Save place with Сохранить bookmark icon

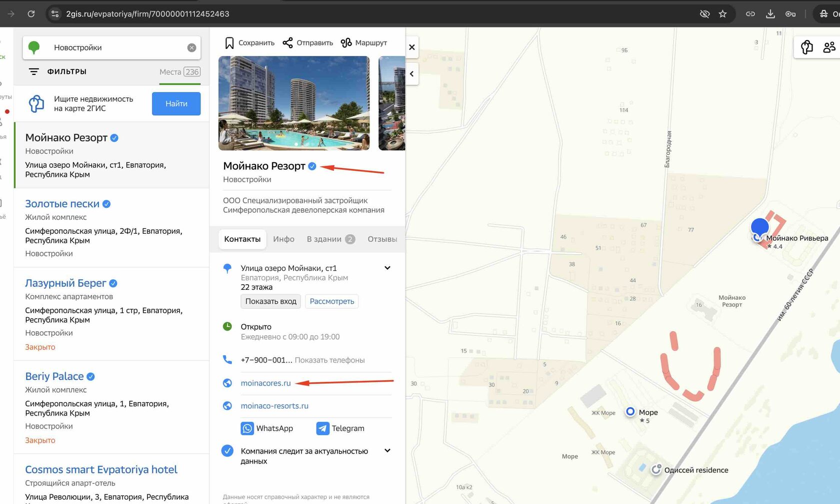coord(249,43)
